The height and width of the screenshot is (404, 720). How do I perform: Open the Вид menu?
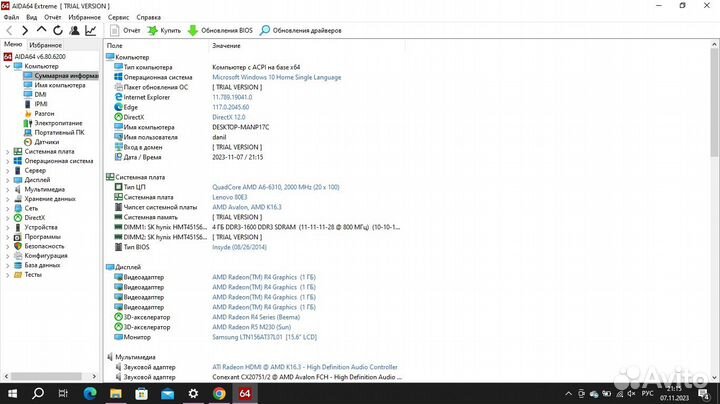32,17
